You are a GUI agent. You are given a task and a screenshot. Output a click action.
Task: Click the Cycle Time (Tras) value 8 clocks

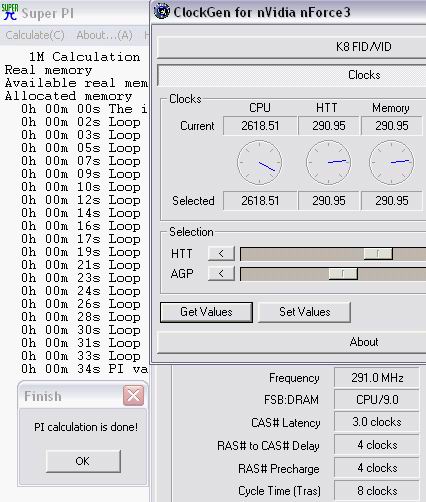(377, 491)
